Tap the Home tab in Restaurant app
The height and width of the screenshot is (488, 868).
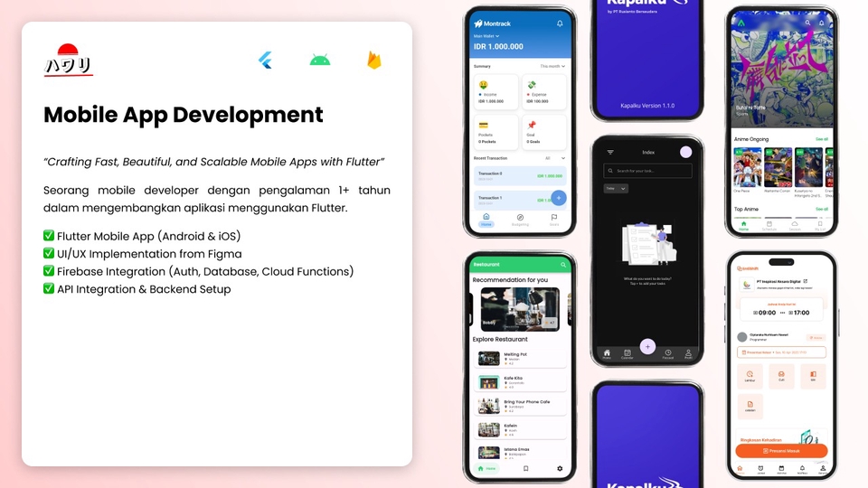[x=487, y=469]
